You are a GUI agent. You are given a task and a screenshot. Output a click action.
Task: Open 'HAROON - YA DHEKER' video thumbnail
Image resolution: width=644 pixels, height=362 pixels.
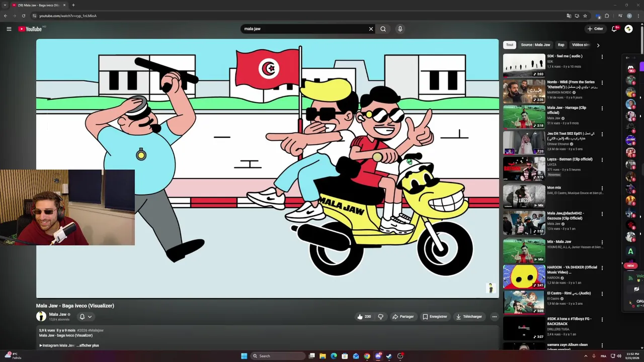pos(524,276)
